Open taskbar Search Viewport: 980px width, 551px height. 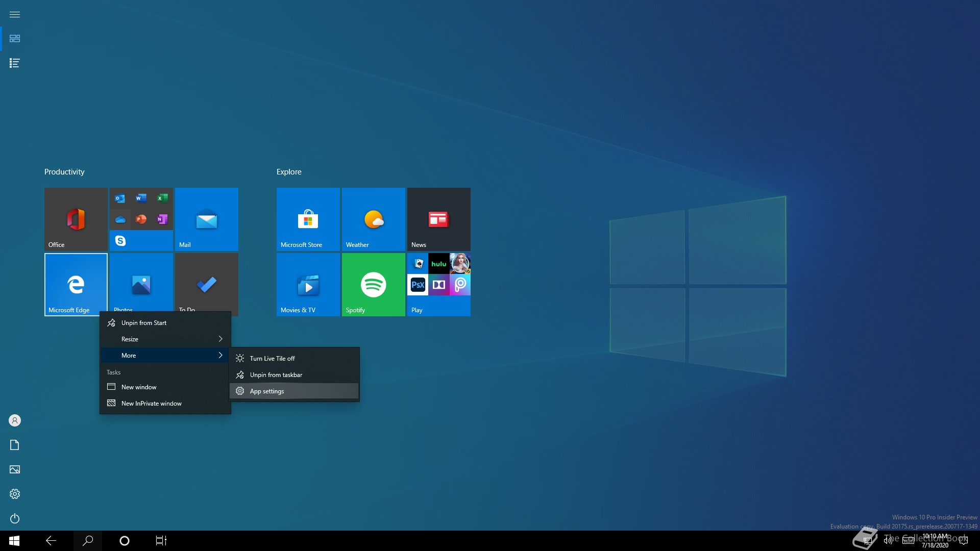point(88,541)
